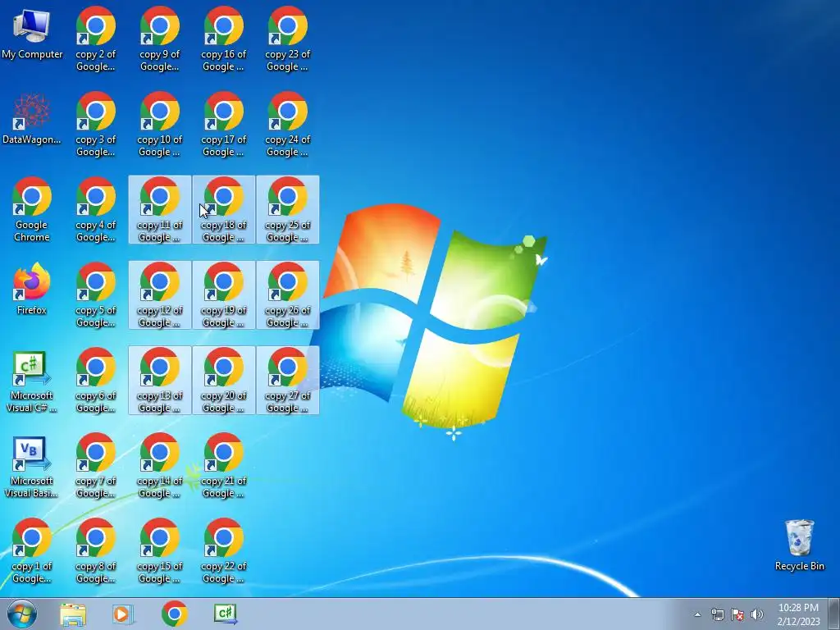Click the copy 22 of Google shortcut
This screenshot has width=840, height=630.
pos(223,551)
